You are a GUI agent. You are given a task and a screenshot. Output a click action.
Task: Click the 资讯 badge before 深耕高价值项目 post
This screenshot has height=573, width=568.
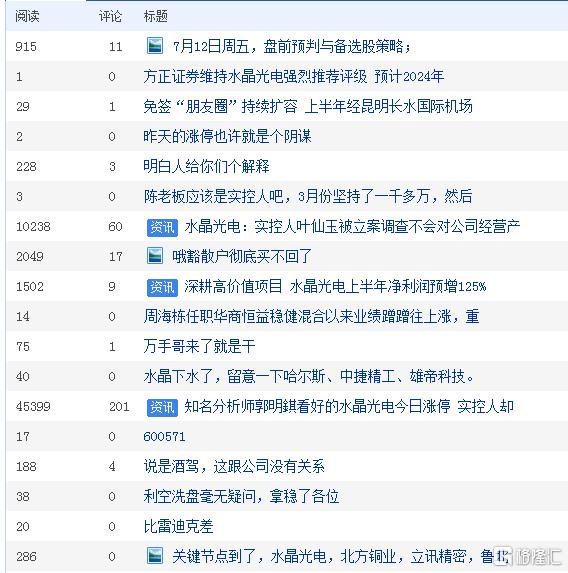pos(162,287)
